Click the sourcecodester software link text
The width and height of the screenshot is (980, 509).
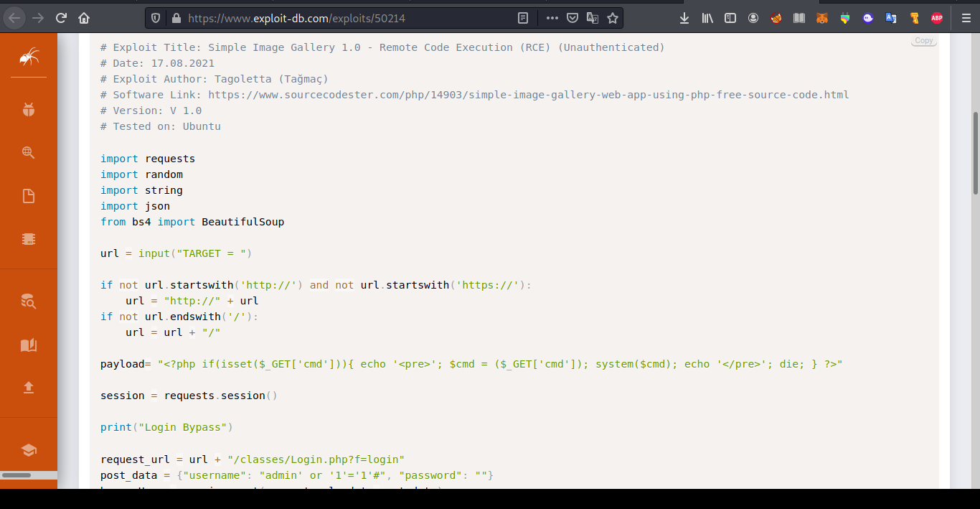[529, 95]
